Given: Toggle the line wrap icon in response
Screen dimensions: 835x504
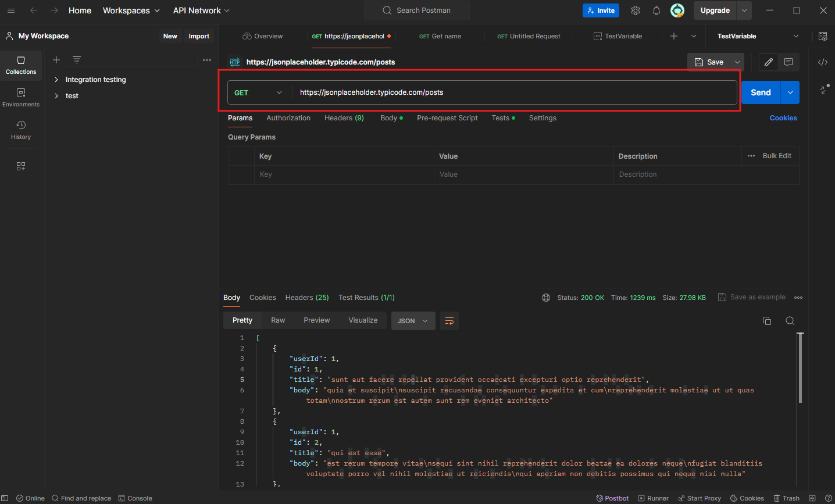Looking at the screenshot, I should (449, 321).
